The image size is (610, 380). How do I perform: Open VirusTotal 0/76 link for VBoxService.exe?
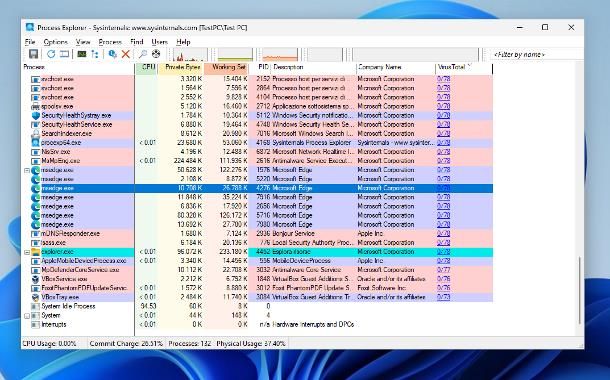click(x=443, y=279)
